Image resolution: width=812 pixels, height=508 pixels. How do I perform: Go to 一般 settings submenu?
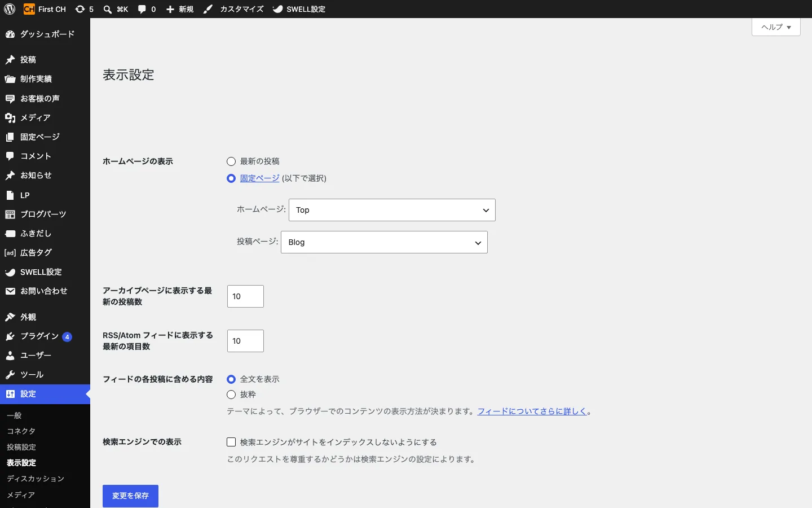14,415
